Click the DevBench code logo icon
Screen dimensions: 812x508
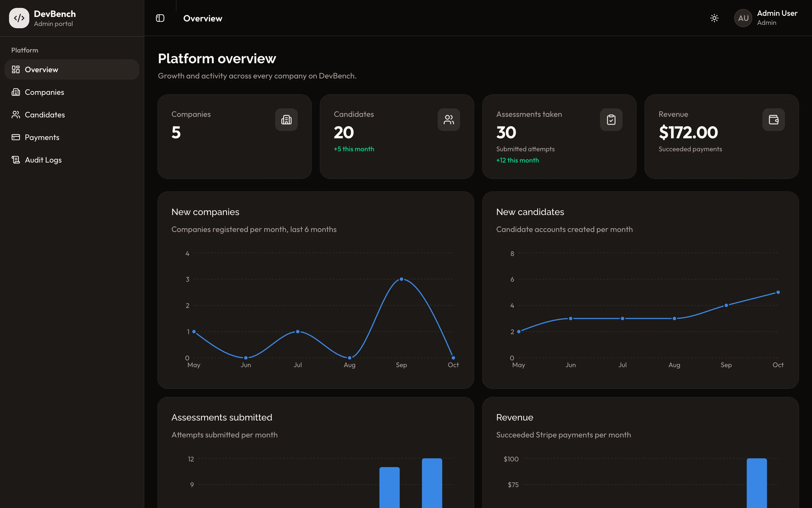[19, 18]
